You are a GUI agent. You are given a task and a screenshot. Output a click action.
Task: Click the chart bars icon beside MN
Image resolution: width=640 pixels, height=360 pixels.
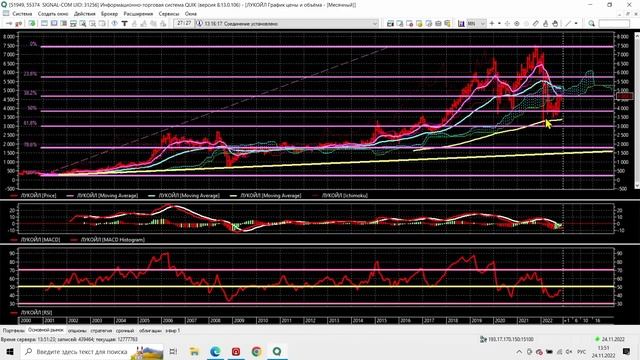click(461, 24)
